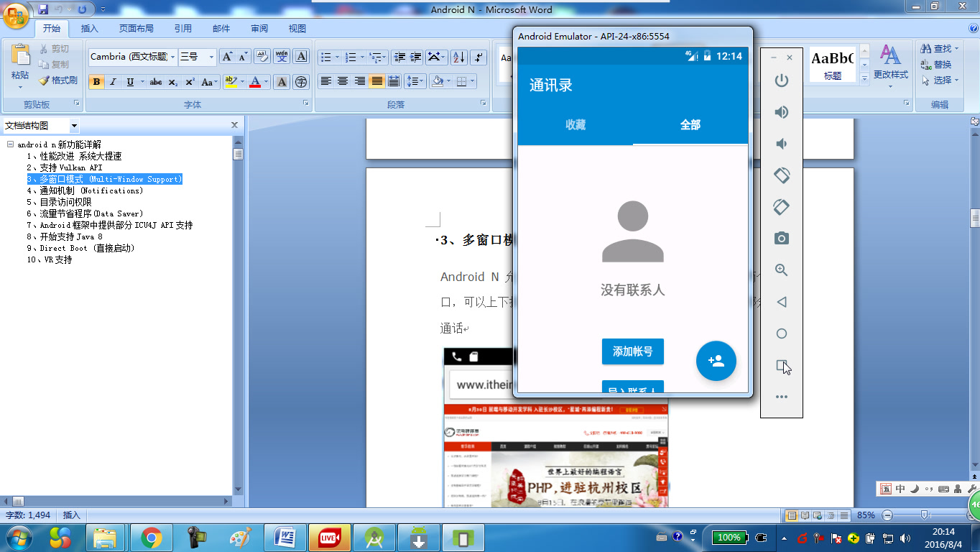Select '4、通知机制 (Notifications)' in document map
The height and width of the screenshot is (552, 980).
point(85,190)
